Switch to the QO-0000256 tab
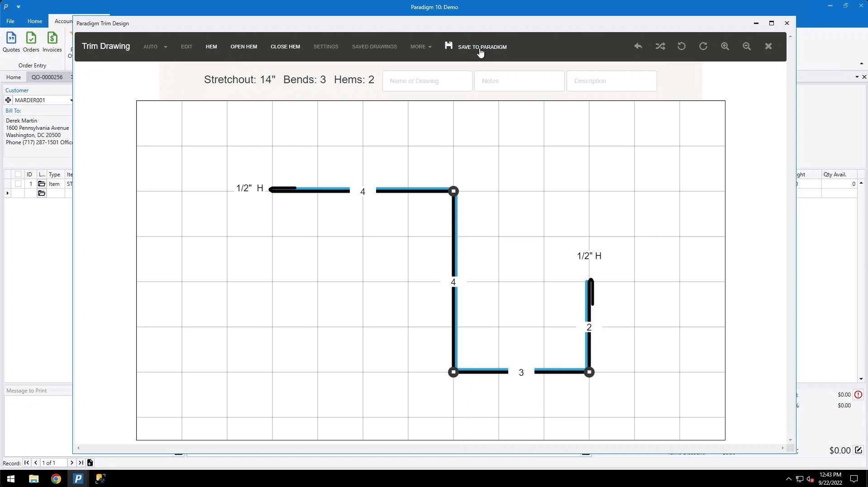The image size is (868, 487). point(47,77)
